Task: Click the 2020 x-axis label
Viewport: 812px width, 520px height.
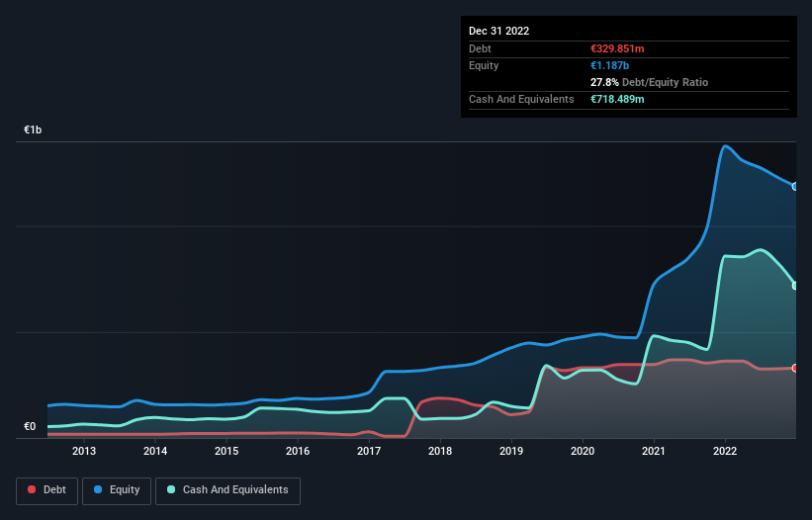Action: click(583, 451)
